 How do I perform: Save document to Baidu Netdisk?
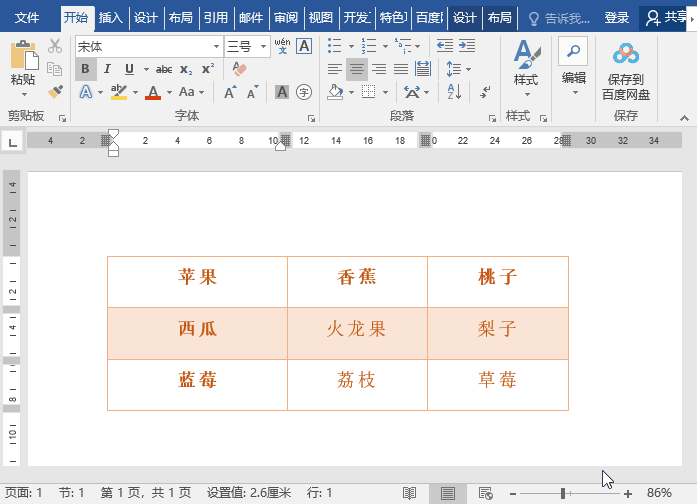626,71
